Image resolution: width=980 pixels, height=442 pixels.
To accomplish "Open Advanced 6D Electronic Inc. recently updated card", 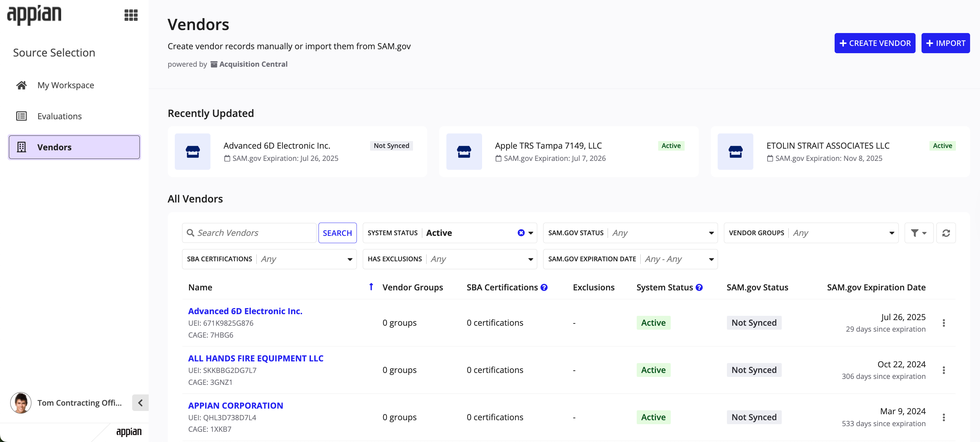I will (297, 151).
